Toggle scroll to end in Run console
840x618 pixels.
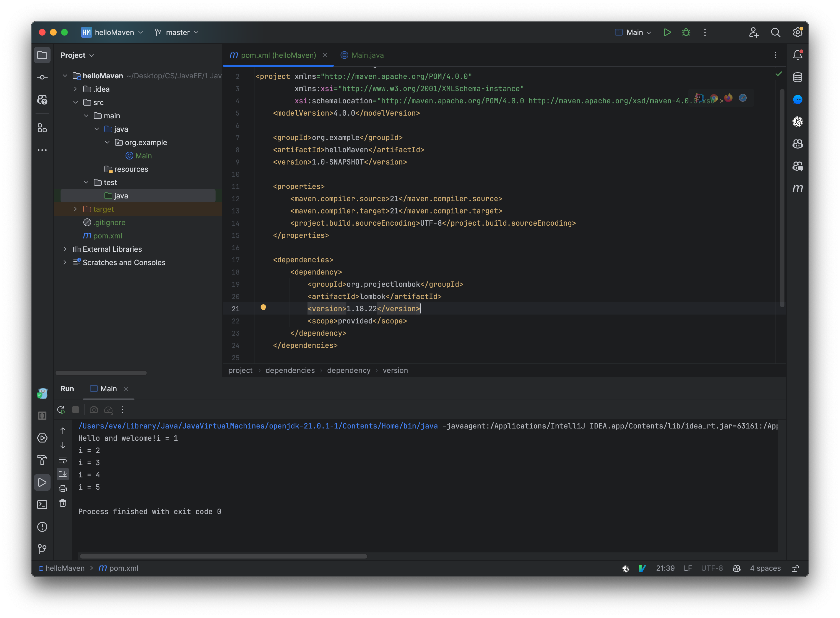click(62, 474)
